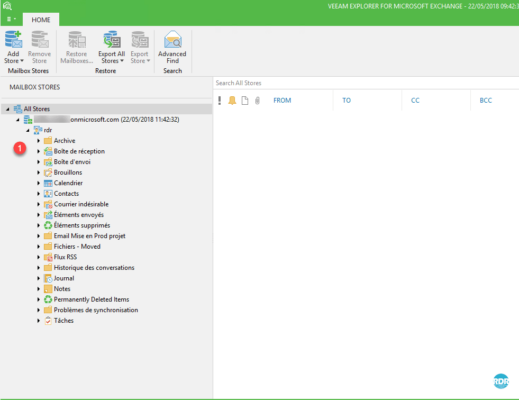The width and height of the screenshot is (519, 400).
Task: Select the Éléments envoyés folder label
Action: (x=79, y=215)
